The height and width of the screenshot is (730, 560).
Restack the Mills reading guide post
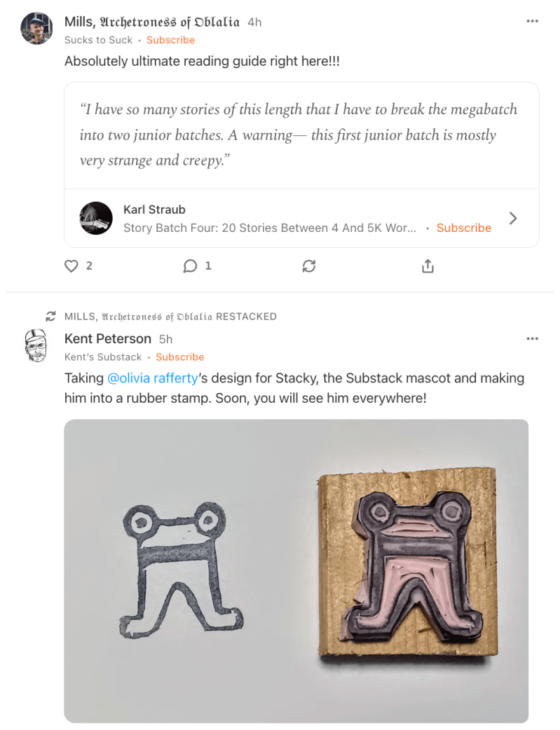(x=309, y=266)
